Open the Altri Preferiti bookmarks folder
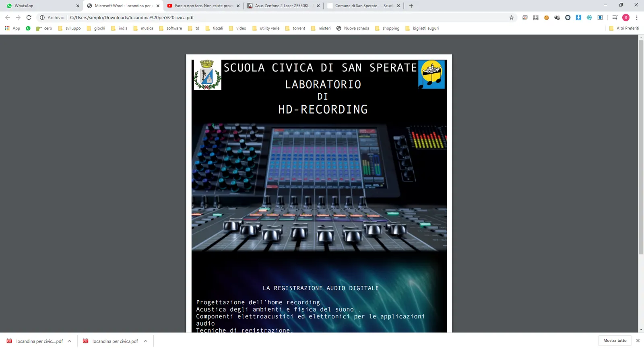Viewport: 644px width, 349px height. 624,28
